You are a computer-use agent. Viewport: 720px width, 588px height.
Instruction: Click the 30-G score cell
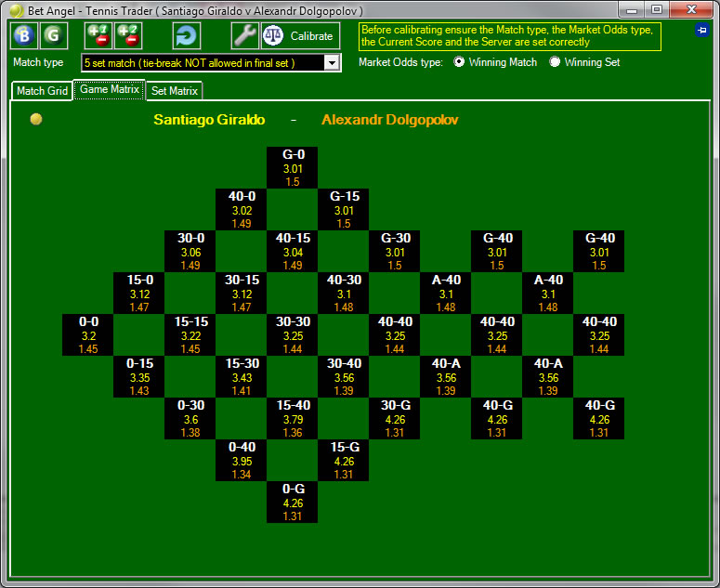coord(395,418)
